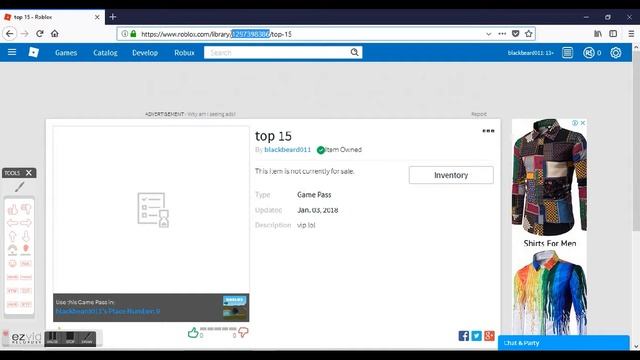The height and width of the screenshot is (360, 640).
Task: Open the Chat & Party panel
Action: (563, 343)
